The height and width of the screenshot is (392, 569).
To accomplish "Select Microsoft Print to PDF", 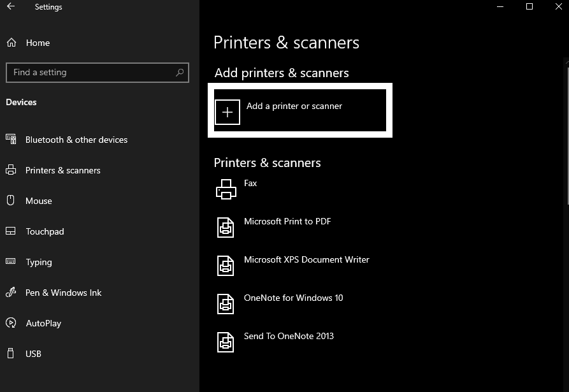I will pos(287,221).
